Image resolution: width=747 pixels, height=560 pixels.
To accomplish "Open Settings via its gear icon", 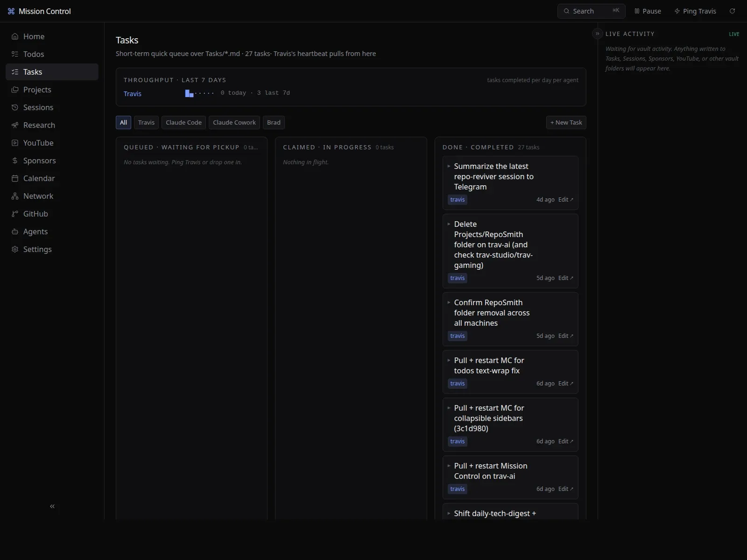I will point(15,249).
